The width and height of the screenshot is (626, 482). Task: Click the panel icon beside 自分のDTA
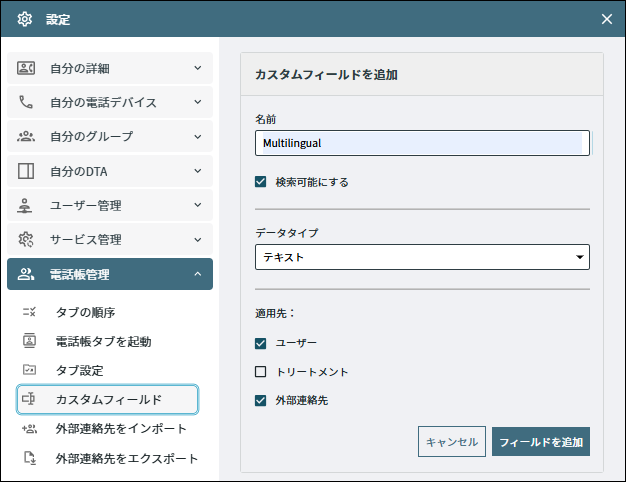click(x=26, y=171)
